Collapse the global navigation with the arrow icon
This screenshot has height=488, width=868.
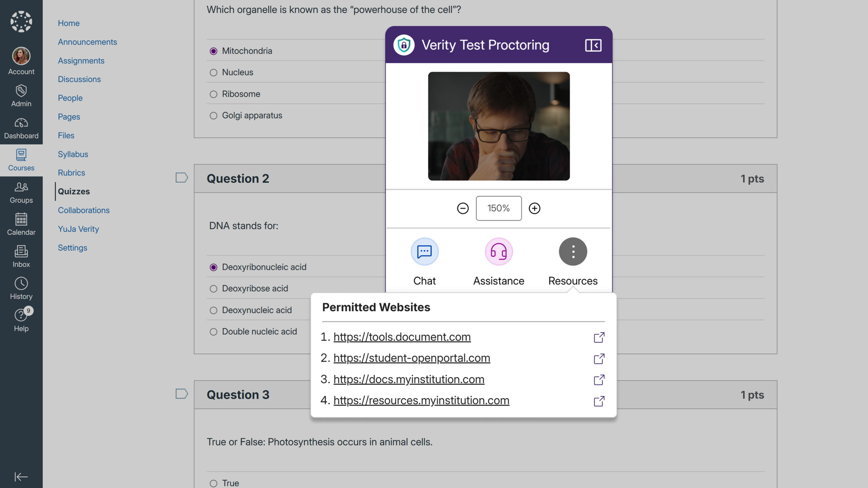coord(21,476)
